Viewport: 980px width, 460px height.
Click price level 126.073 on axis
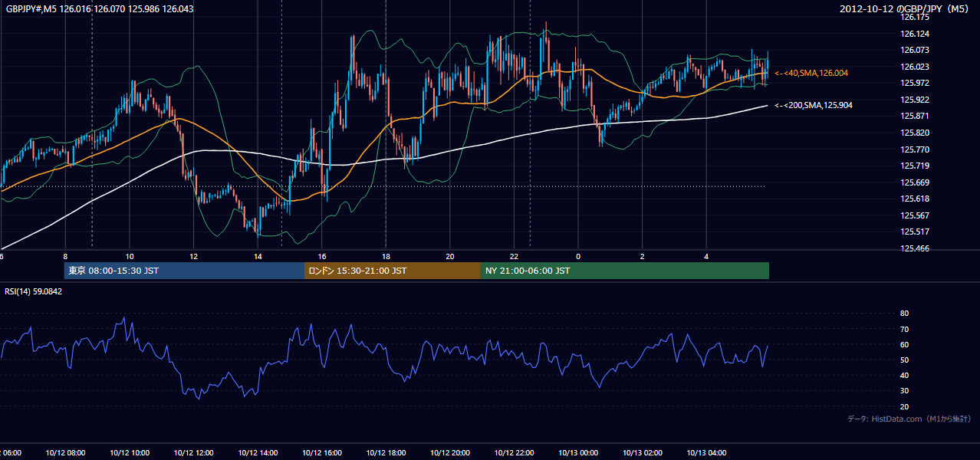click(x=915, y=50)
